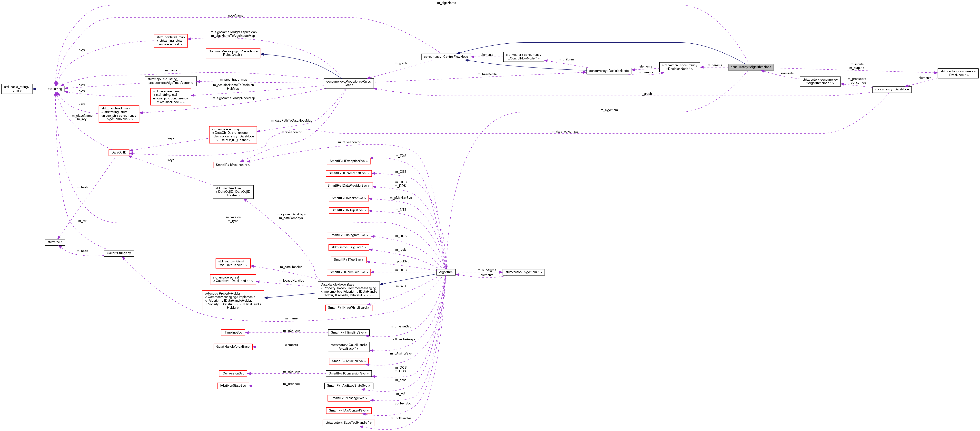Open the std::vector< Algorithm * > node
The image size is (980, 431).
tap(524, 272)
